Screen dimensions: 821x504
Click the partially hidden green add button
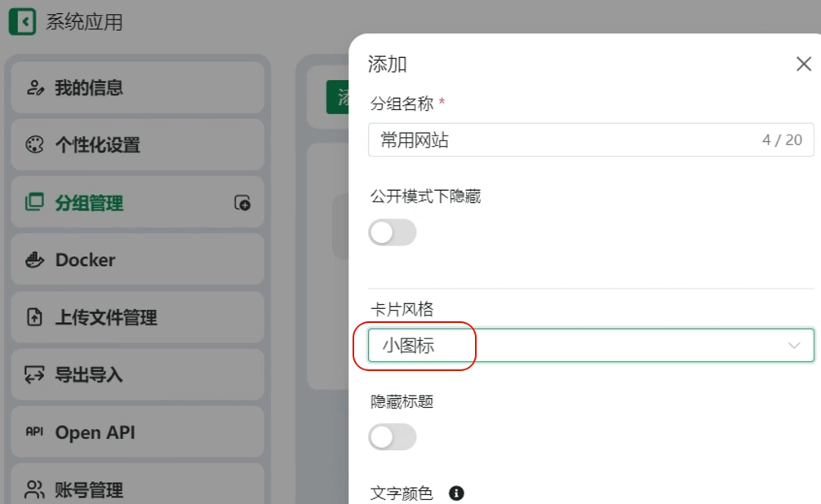[338, 97]
